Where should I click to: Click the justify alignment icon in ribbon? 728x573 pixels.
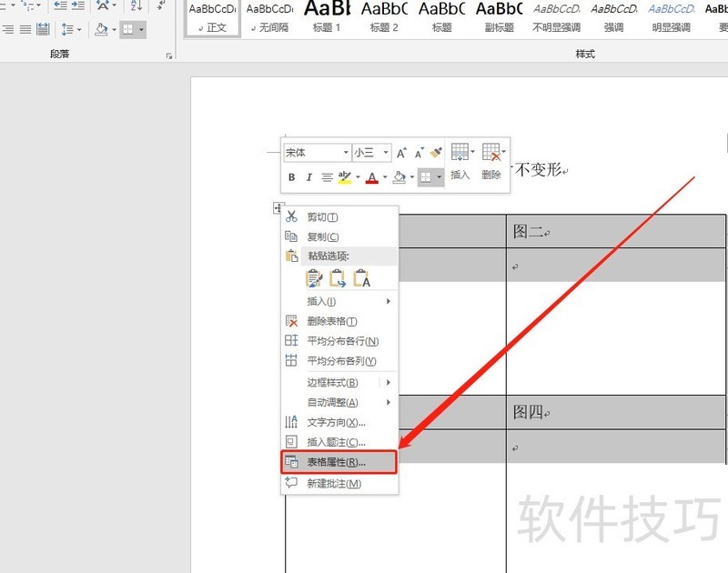click(x=25, y=30)
